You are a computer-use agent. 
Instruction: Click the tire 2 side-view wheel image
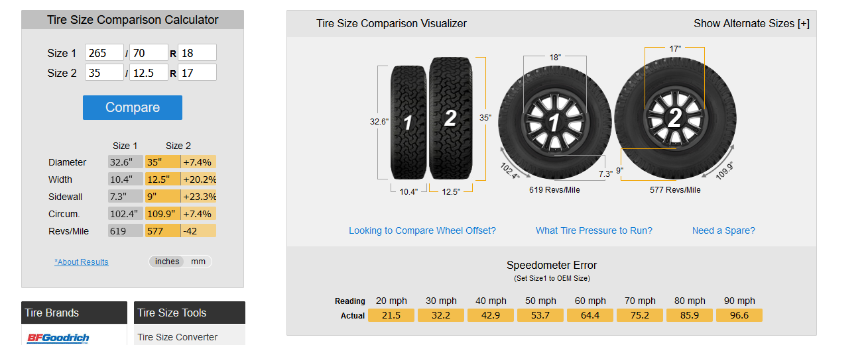[x=676, y=118]
